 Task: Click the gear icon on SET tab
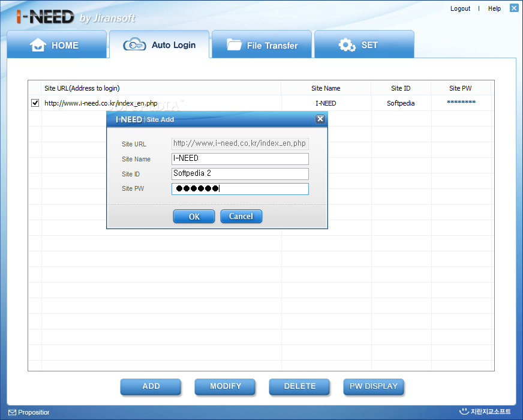point(347,45)
